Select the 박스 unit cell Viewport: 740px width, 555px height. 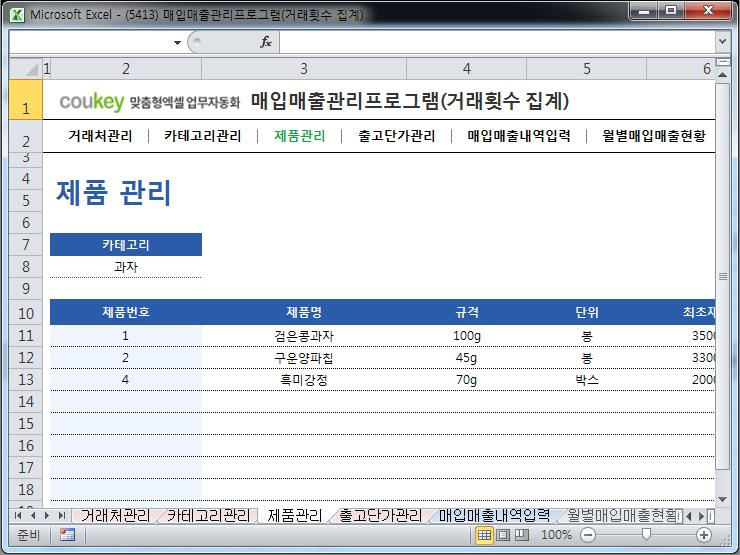coord(587,380)
